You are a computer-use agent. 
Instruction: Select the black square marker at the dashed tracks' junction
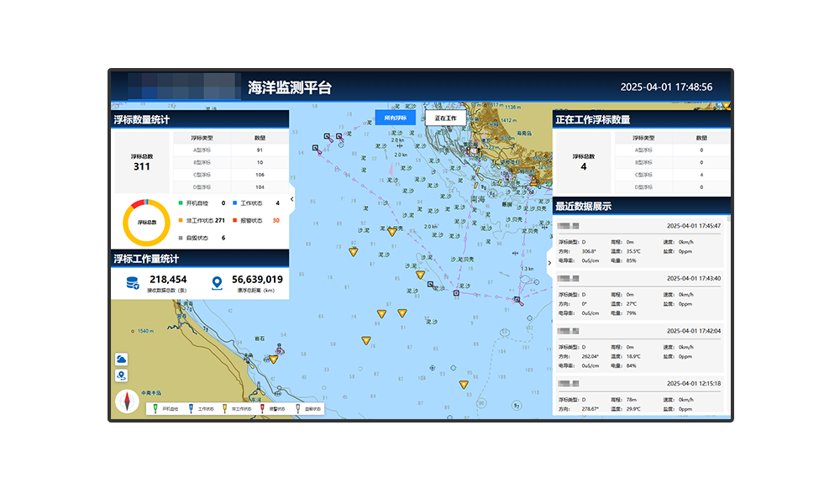pyautogui.click(x=456, y=293)
